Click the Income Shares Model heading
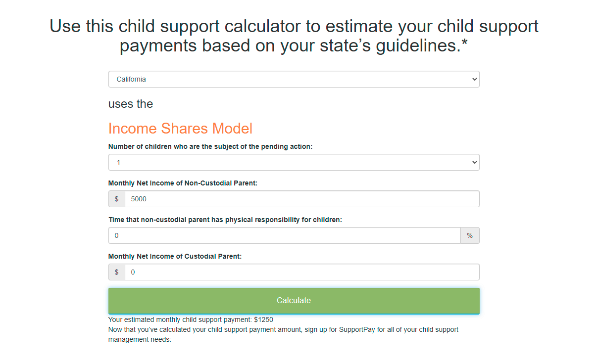 click(180, 129)
